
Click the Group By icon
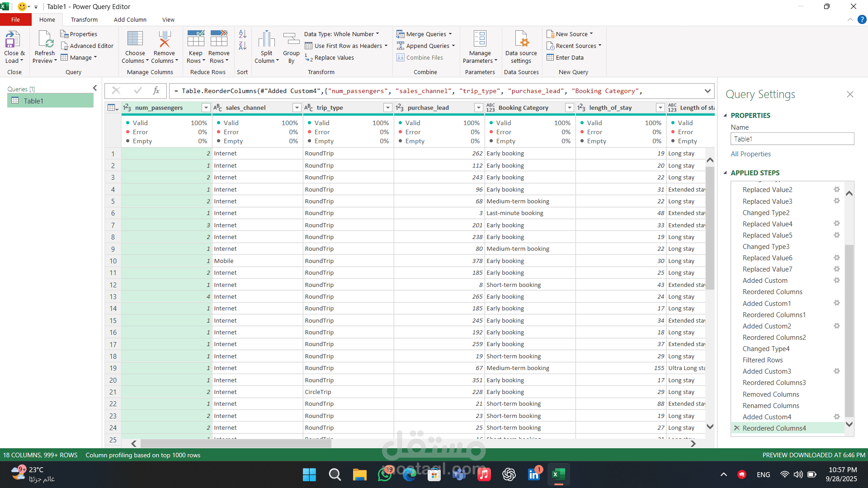[291, 39]
